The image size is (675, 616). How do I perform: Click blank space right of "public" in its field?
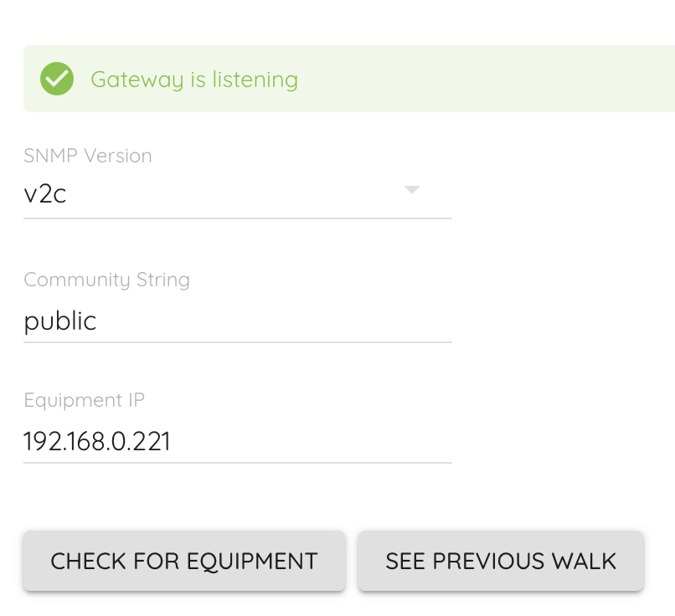click(x=276, y=321)
